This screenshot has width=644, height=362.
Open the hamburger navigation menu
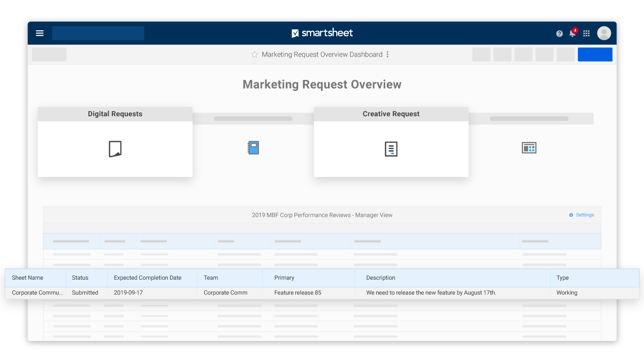coord(40,33)
